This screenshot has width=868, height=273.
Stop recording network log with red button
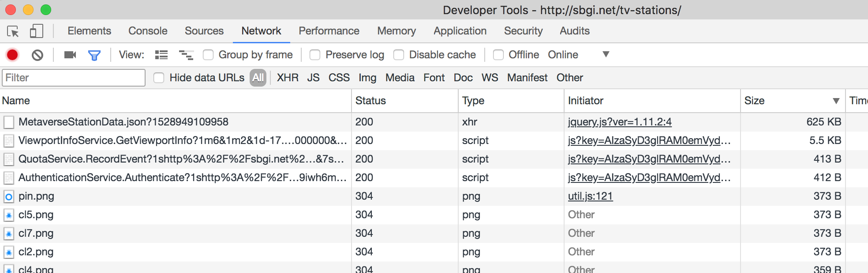(x=12, y=55)
